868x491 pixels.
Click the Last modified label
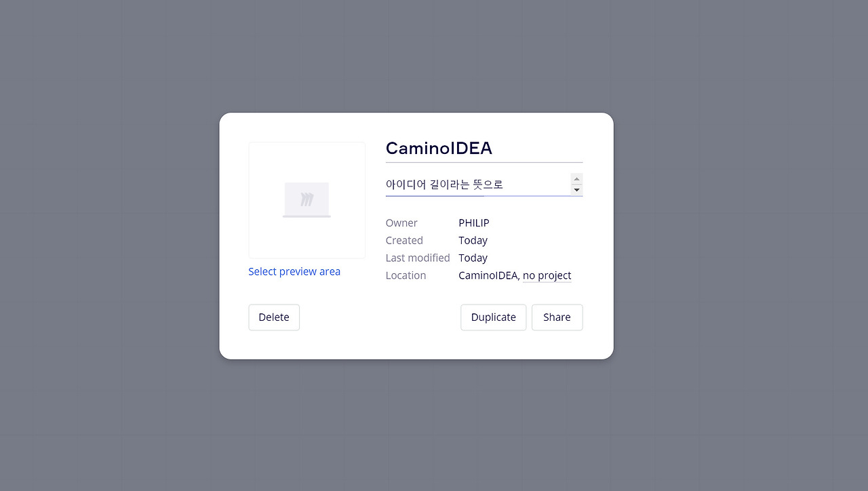click(x=418, y=258)
